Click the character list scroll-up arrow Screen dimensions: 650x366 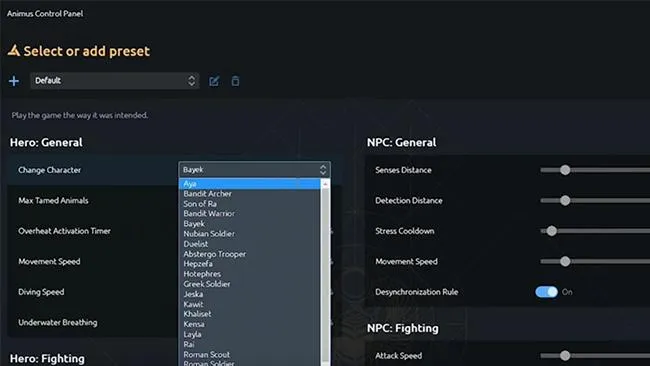(325, 184)
